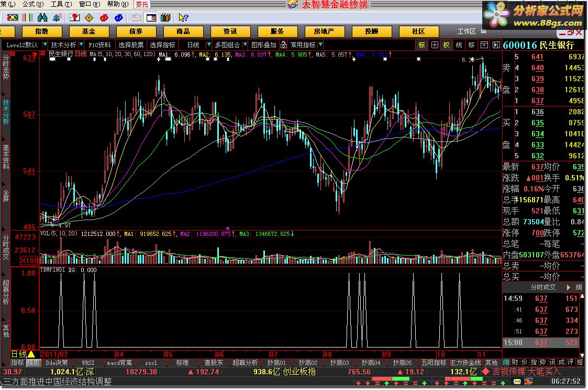Screen dimensions: 588x390
Task: Select the 债券 yellow navigation button
Action: [x=136, y=31]
